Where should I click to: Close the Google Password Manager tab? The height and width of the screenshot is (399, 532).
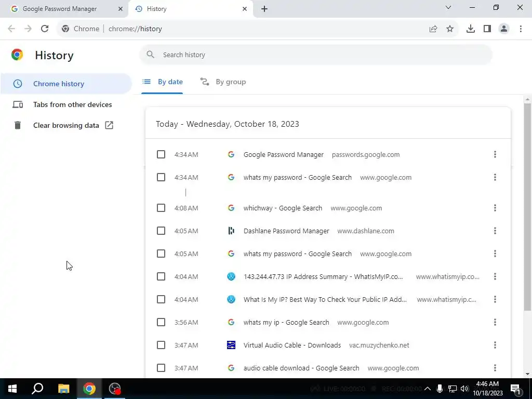click(x=120, y=9)
